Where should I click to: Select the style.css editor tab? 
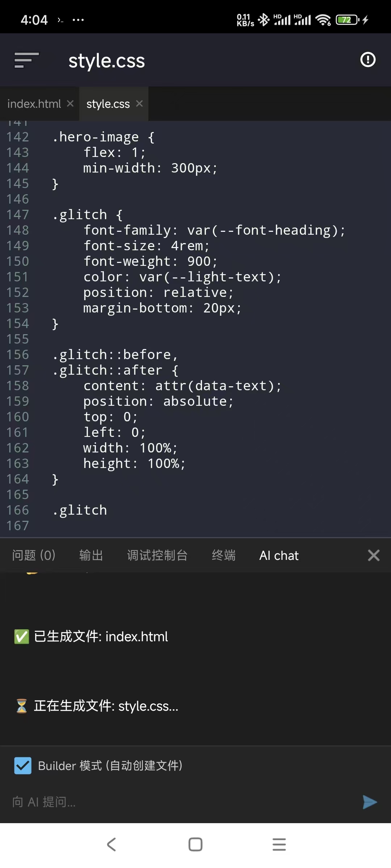[x=108, y=104]
